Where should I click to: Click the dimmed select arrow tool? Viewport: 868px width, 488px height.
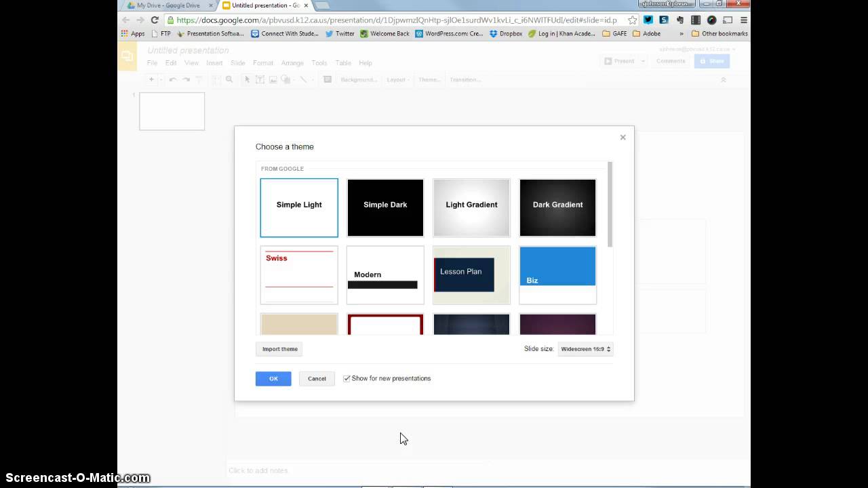[247, 79]
